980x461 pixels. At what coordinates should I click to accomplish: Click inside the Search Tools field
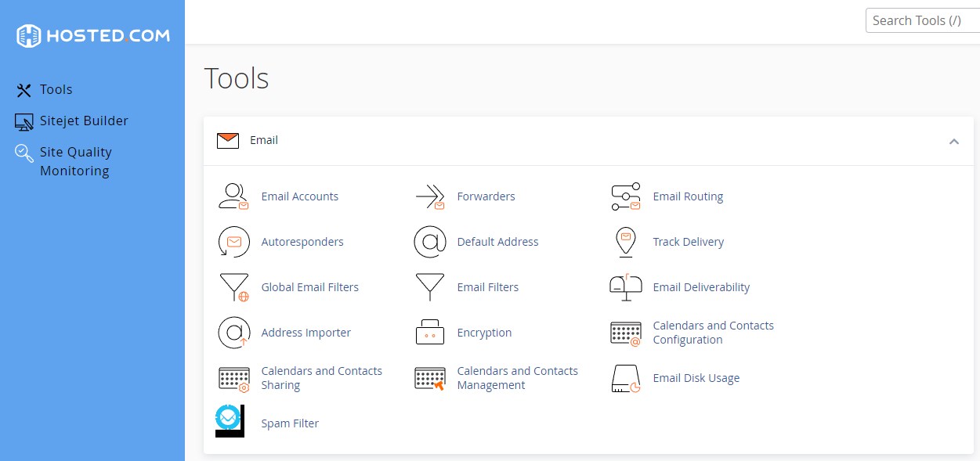click(x=922, y=20)
